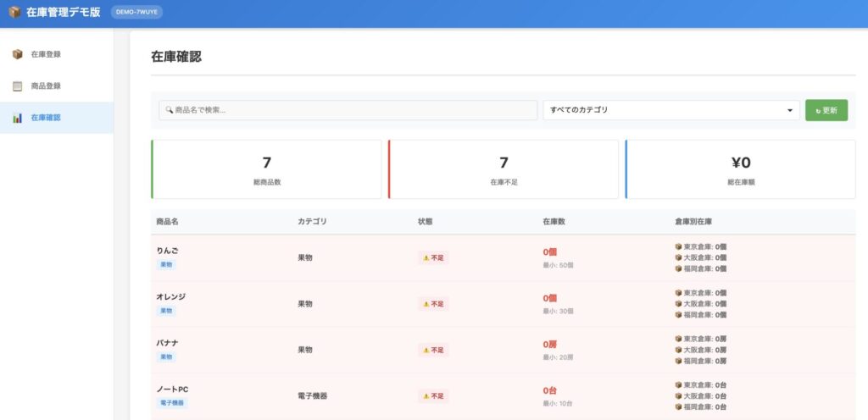868x420 pixels.
Task: Click the 果物 tag under オレンジ
Action: coord(165,311)
